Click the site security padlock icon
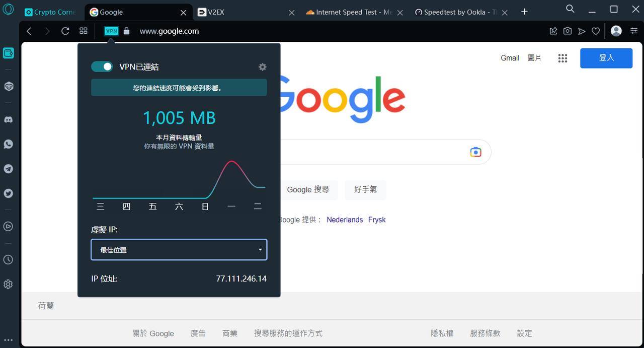Viewport: 644px width, 348px height. click(126, 31)
